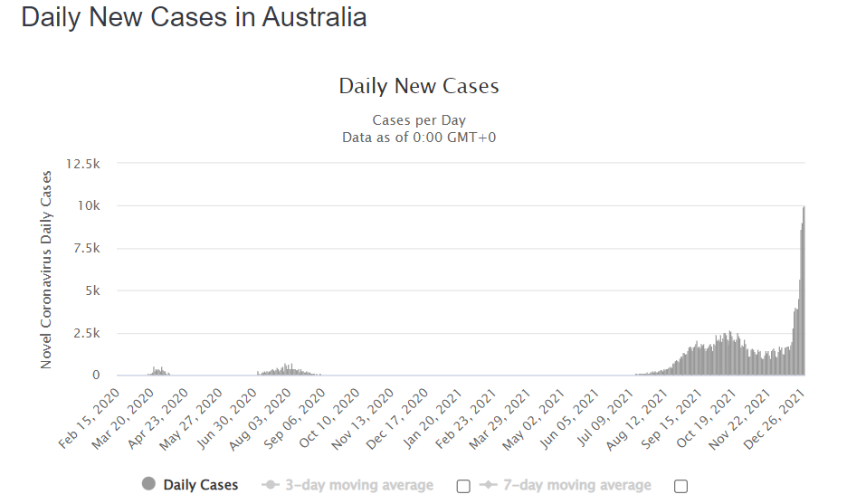Select the 7-day moving average legend text
The height and width of the screenshot is (504, 866).
576,485
